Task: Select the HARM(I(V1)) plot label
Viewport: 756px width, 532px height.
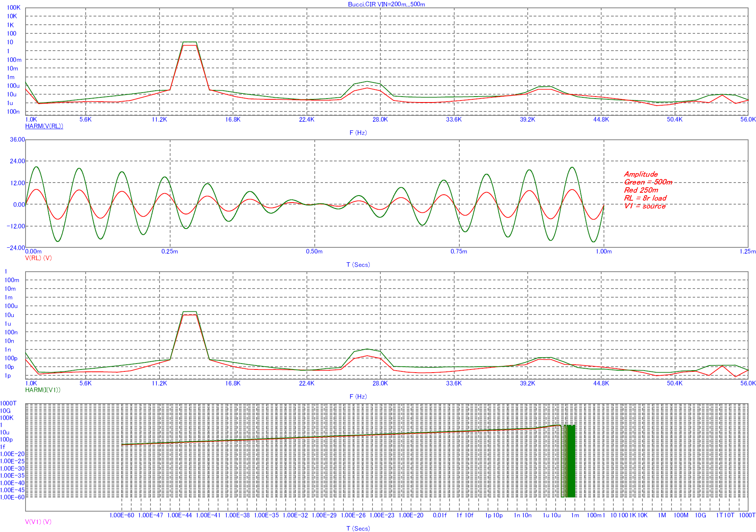Action: click(x=43, y=390)
